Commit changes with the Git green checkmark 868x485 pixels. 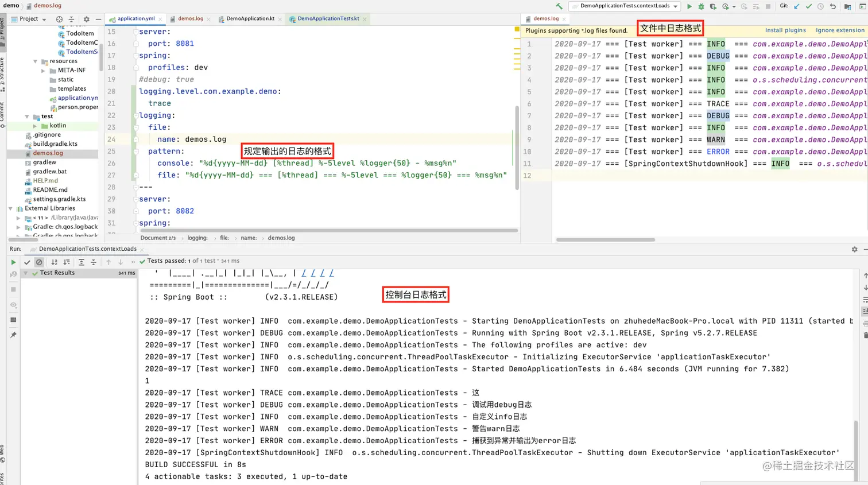808,6
